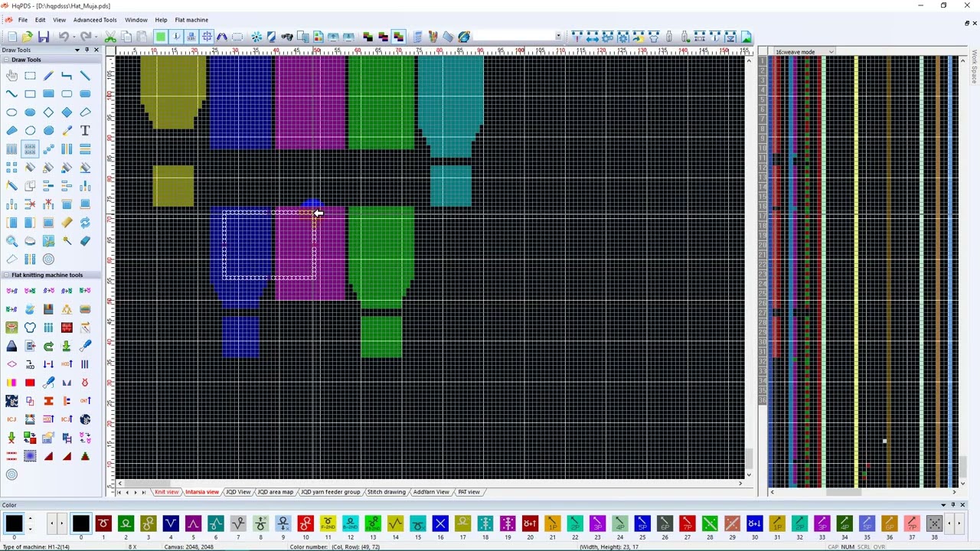
Task: Switch to the Knit view tab
Action: click(166, 492)
